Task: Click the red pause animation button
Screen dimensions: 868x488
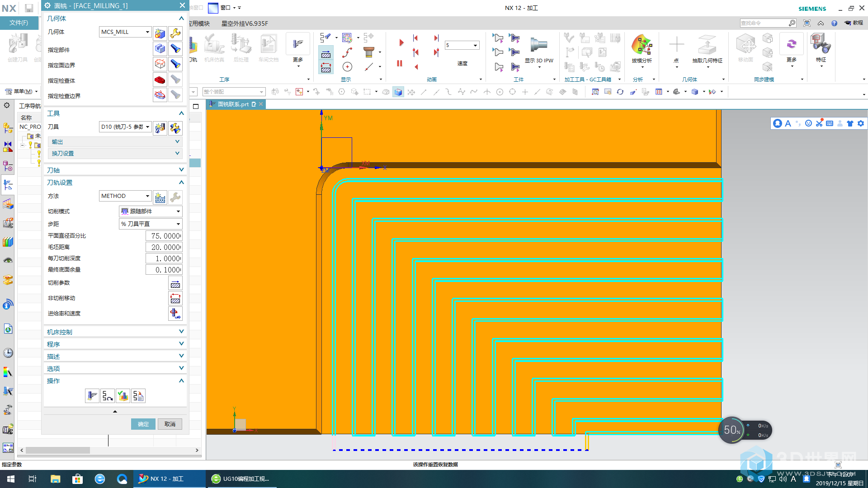Action: click(400, 63)
